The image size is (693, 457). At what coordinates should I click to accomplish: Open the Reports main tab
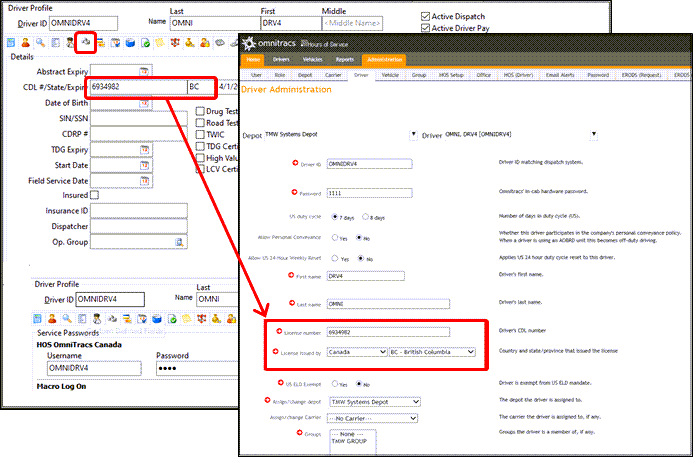(x=343, y=60)
